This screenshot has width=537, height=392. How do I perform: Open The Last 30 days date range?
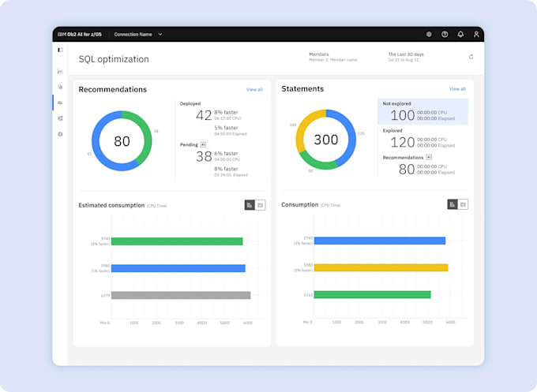(406, 57)
